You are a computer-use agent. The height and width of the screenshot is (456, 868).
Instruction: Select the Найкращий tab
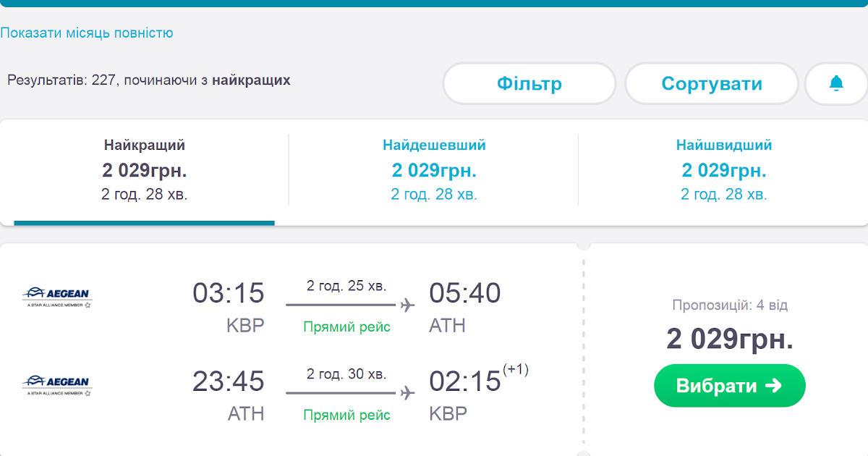coord(145,169)
